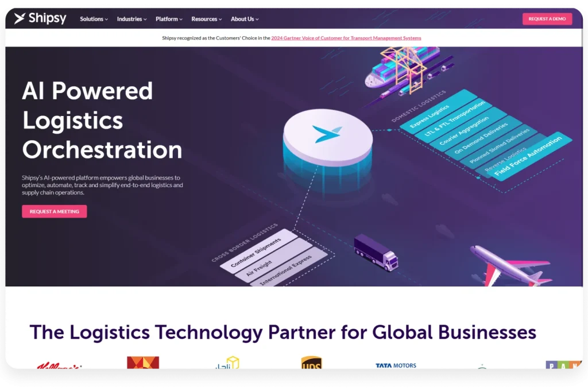Click the Tata Motors logo
This screenshot has height=391, width=588.
pos(396,365)
